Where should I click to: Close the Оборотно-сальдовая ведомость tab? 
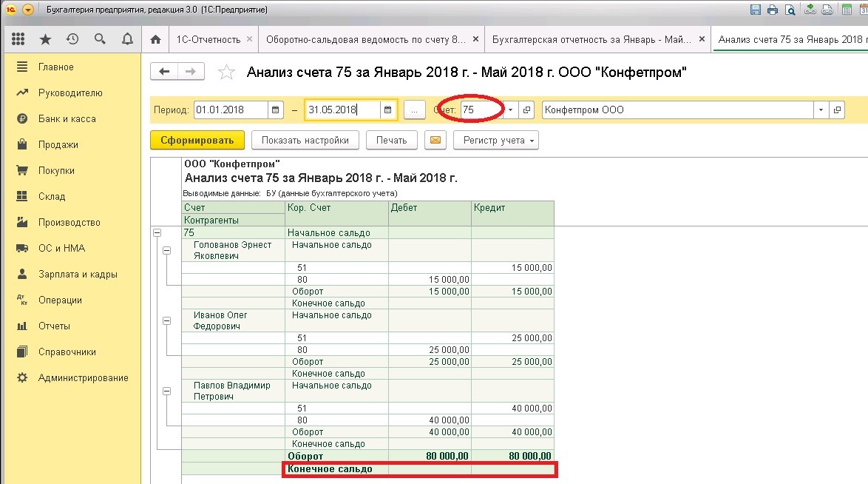[x=475, y=39]
